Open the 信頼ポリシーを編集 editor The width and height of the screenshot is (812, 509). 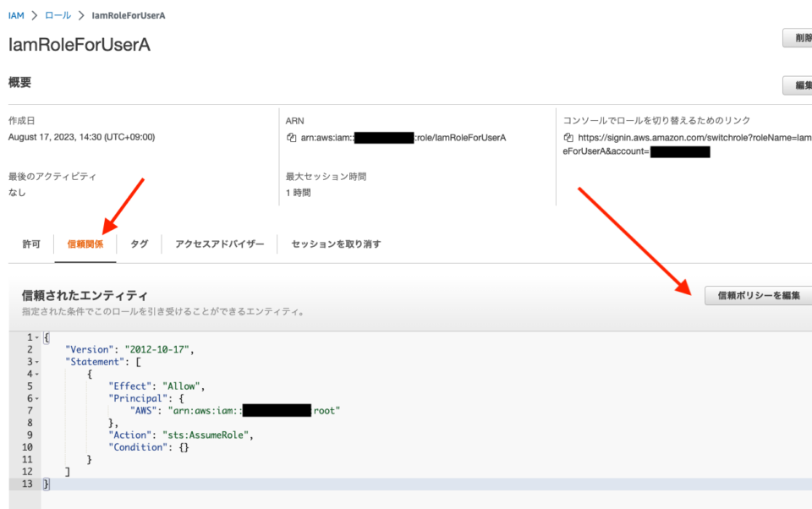coord(757,296)
